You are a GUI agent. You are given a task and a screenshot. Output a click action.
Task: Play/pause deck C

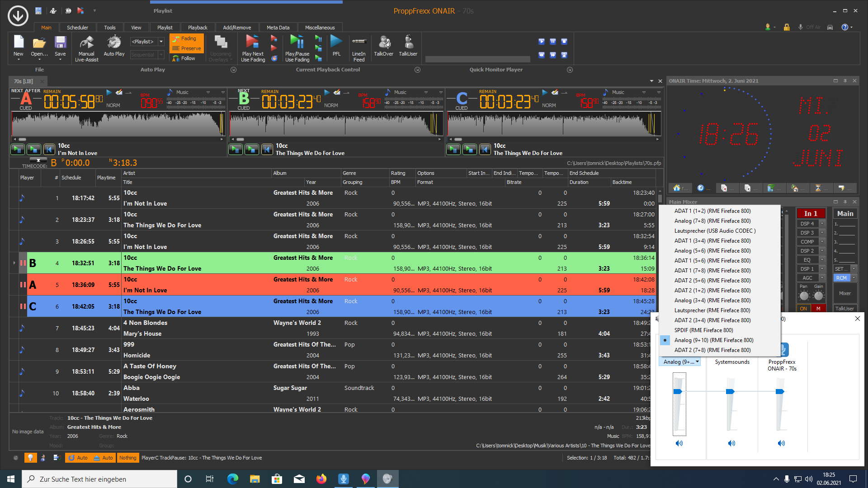click(453, 149)
